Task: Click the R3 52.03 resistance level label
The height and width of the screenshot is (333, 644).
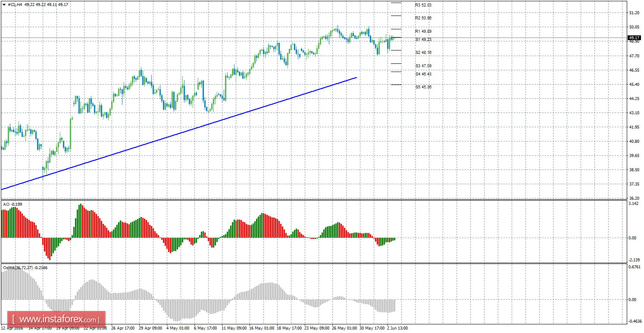Action: coord(423,5)
